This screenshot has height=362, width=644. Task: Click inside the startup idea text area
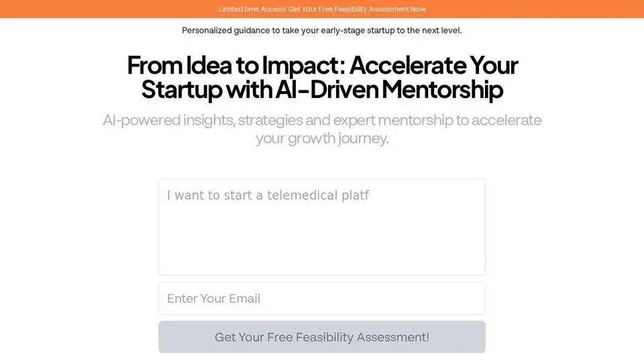(322, 227)
